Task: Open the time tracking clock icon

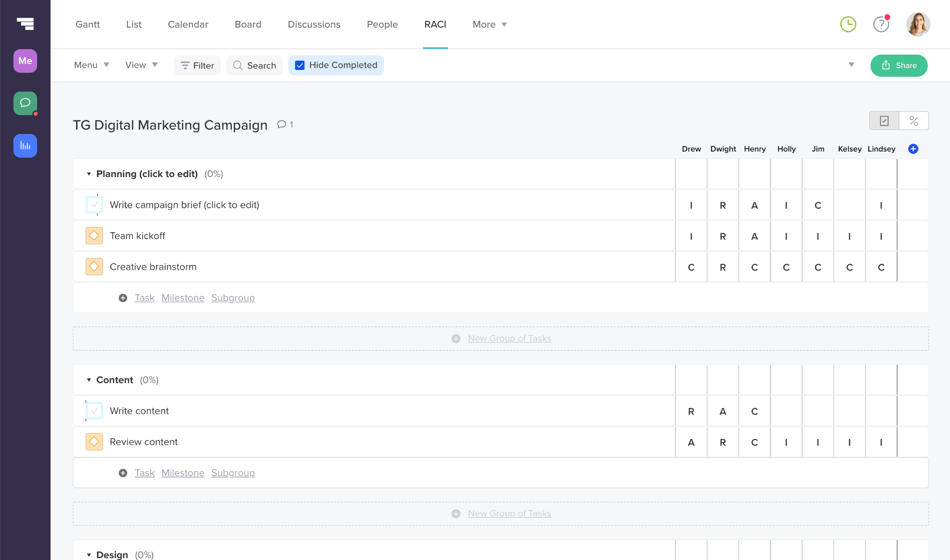Action: click(848, 24)
